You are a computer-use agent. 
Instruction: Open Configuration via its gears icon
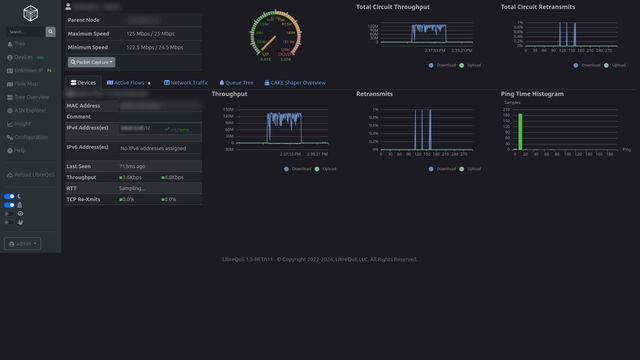point(10,137)
